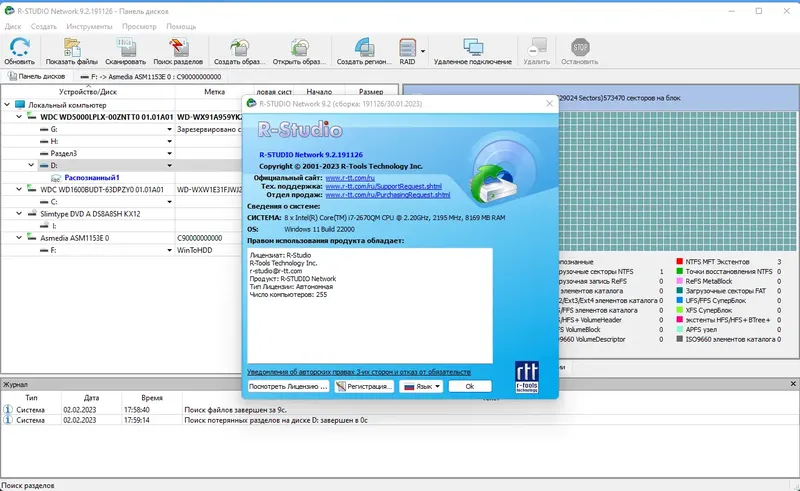Screen dimensions: 800x491
Task: Switch to the Панель дисков tab
Action: click(x=37, y=76)
